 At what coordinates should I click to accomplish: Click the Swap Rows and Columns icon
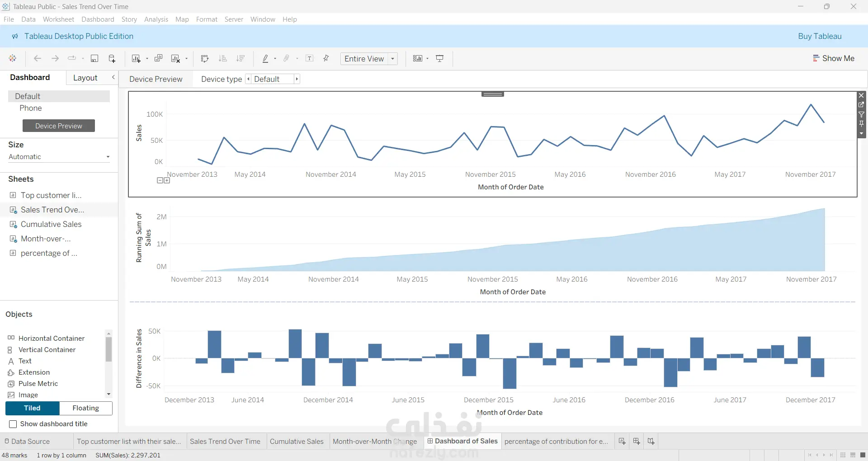point(204,58)
